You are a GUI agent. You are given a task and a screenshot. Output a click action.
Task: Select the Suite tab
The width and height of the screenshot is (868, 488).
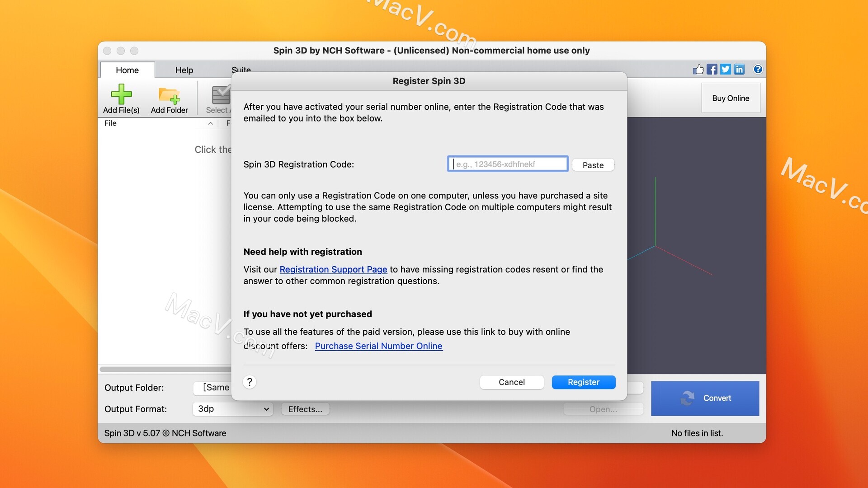[x=241, y=70]
